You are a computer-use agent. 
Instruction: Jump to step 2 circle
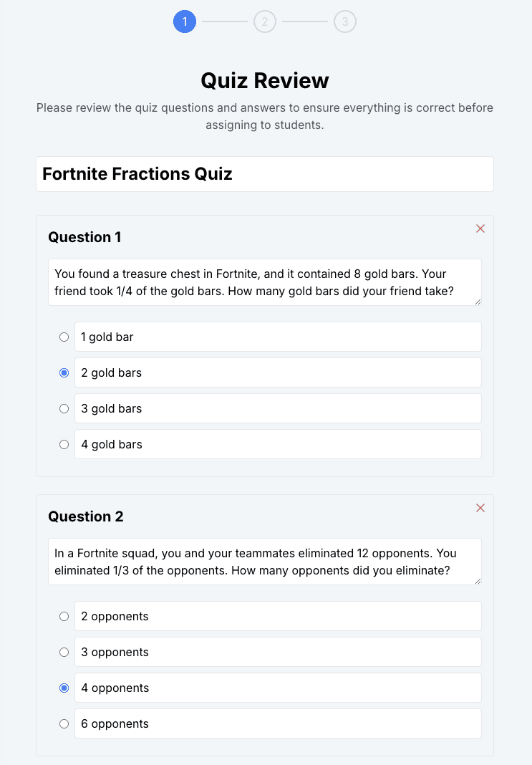[265, 21]
